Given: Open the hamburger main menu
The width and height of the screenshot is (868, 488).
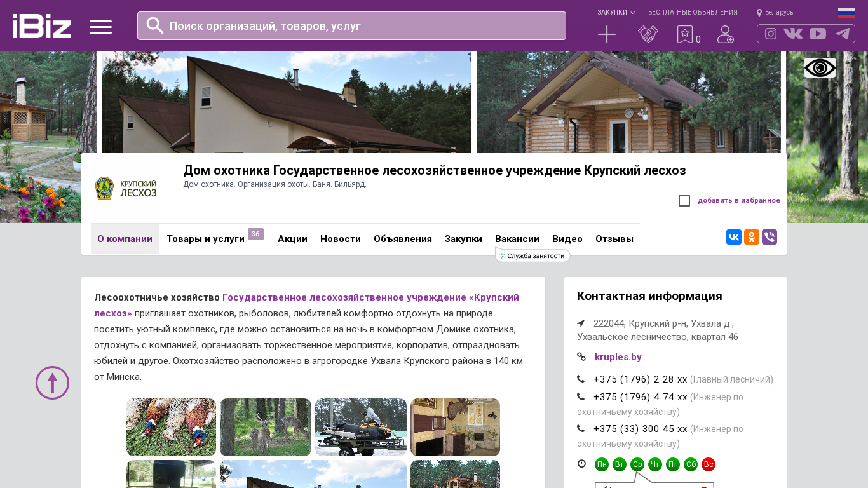Looking at the screenshot, I should point(100,27).
